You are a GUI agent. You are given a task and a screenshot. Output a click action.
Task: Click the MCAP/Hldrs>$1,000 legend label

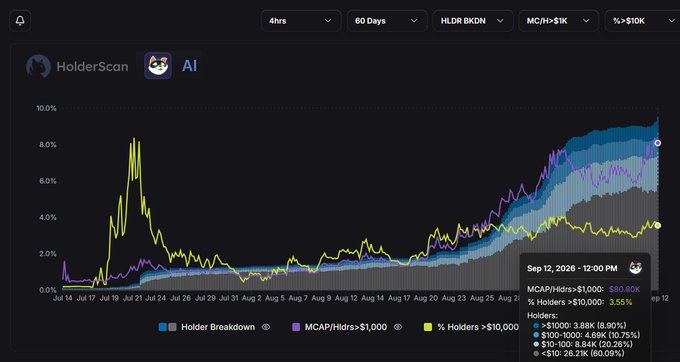coord(346,327)
